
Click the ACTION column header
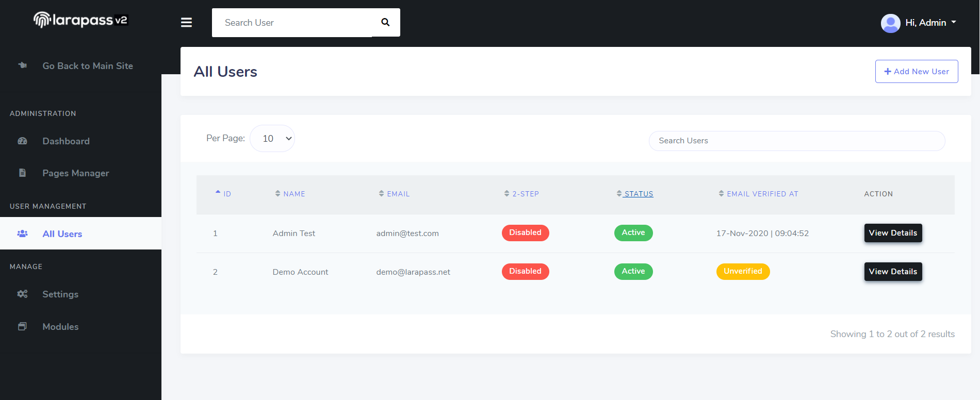(x=878, y=194)
